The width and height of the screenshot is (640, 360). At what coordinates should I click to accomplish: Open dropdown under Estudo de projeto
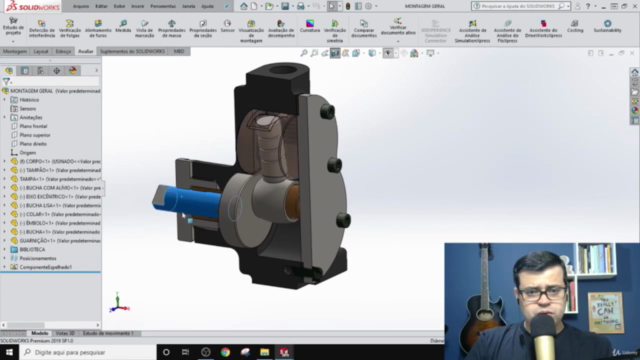tap(13, 41)
